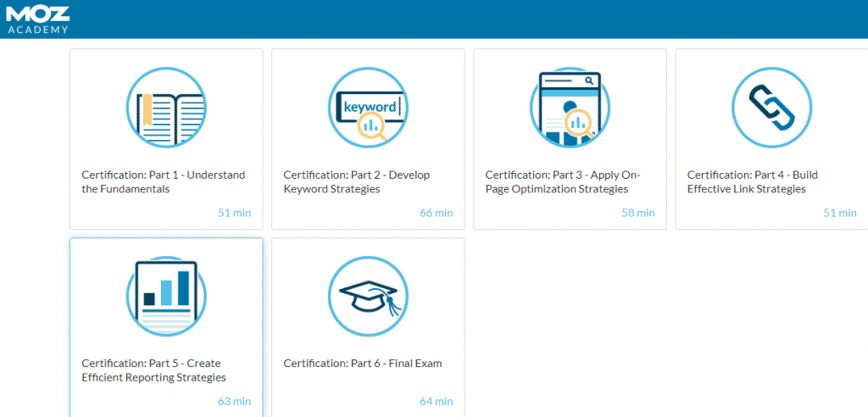Image resolution: width=868 pixels, height=417 pixels.
Task: Click the open book icon for Part 1
Action: tap(166, 107)
